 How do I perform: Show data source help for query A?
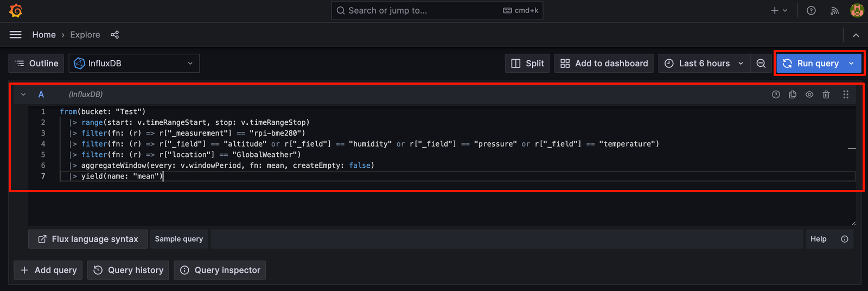776,94
